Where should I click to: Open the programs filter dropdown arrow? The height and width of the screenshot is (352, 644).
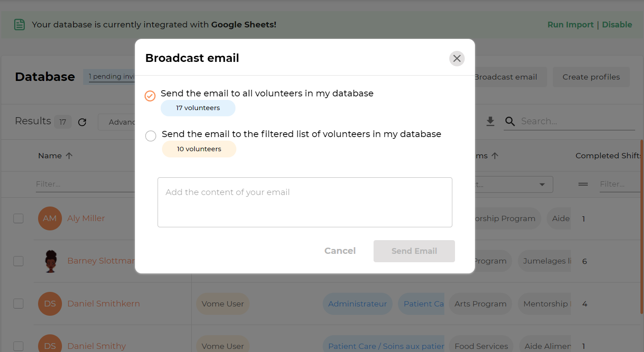coord(542,184)
